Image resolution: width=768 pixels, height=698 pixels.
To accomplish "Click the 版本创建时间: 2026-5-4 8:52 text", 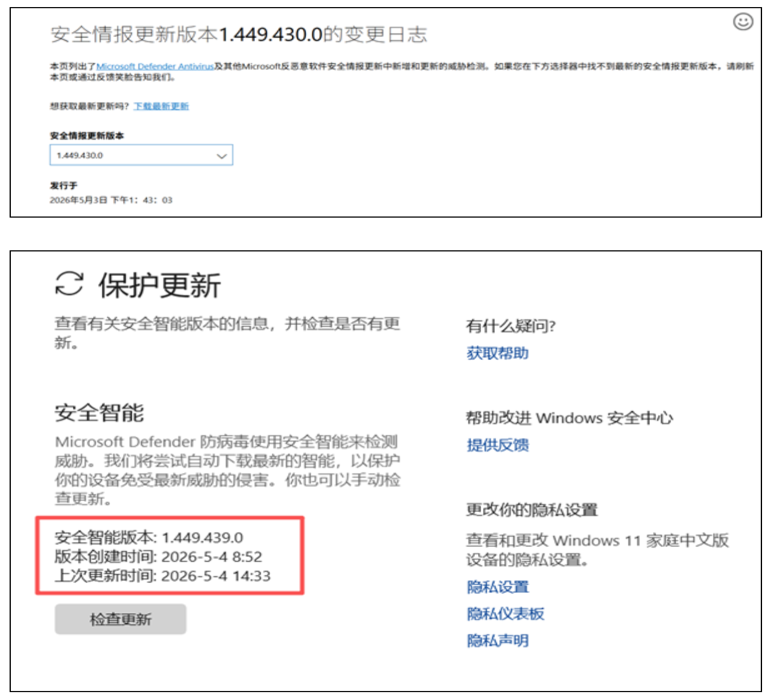I will (158, 557).
